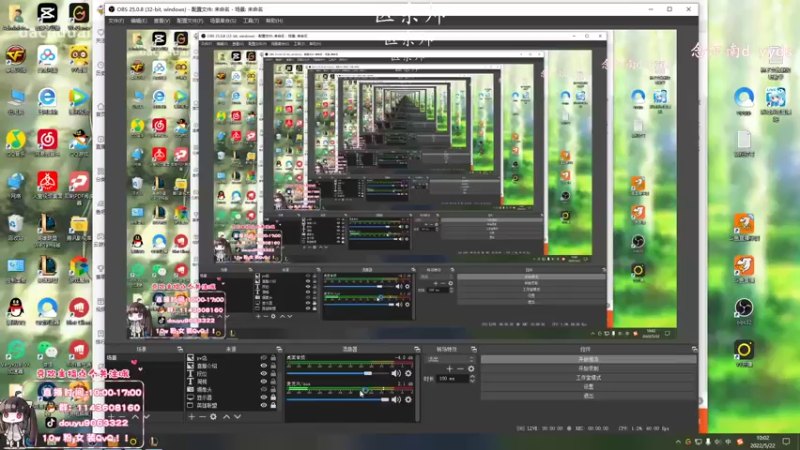Show hidden system tray icons chevron

coord(678,442)
